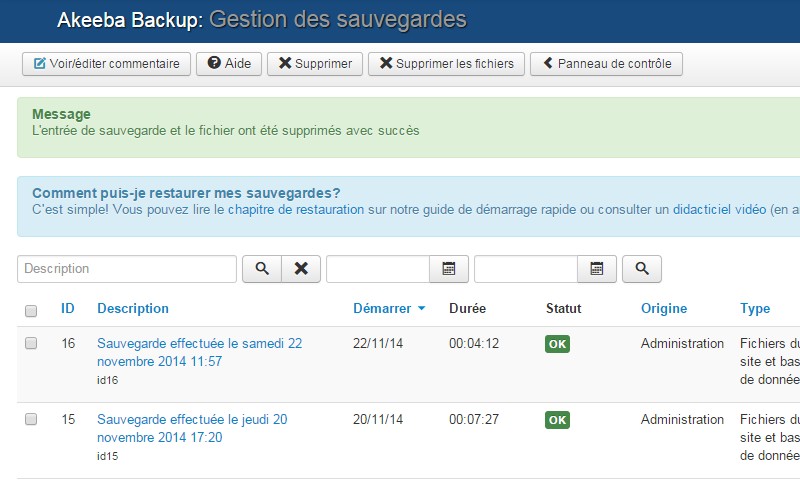
Task: Click the date cell 22/11/14
Action: coord(378,343)
